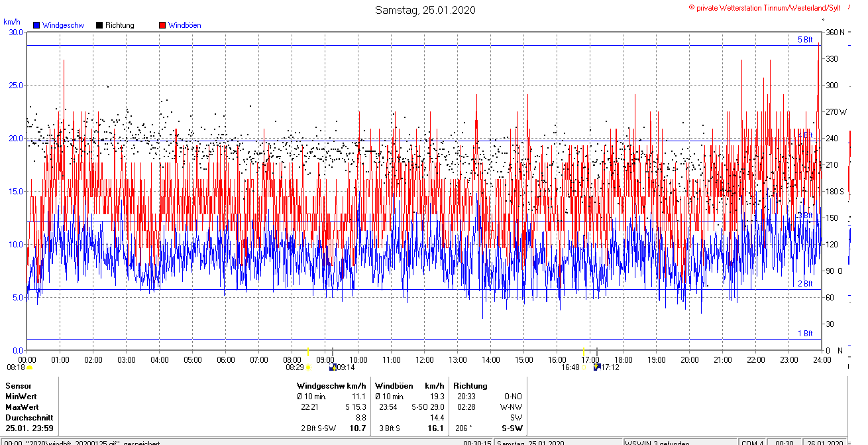Click the yellow sunset marker near 17:00
The image size is (868, 445).
583,351
